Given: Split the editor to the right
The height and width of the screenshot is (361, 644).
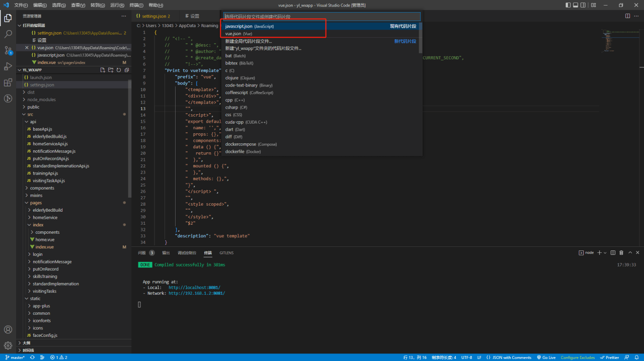Looking at the screenshot, I should tap(628, 16).
